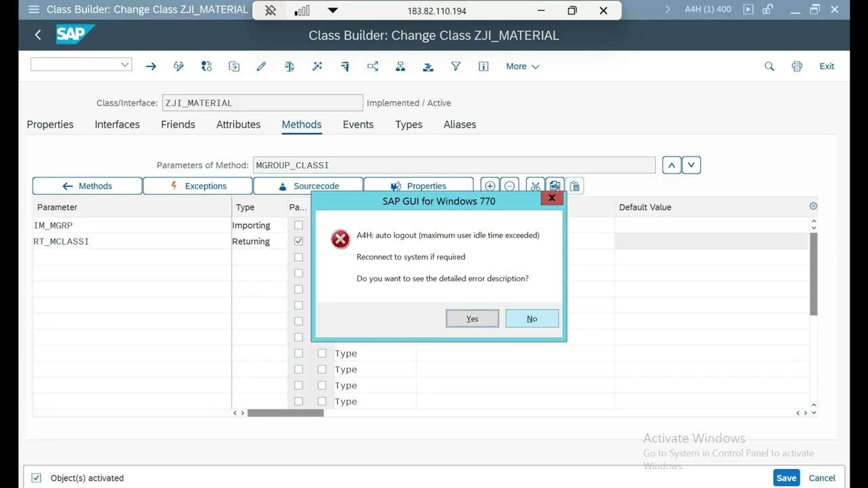Focus the transaction command input field
Screen dimensions: 868x488
coord(81,64)
